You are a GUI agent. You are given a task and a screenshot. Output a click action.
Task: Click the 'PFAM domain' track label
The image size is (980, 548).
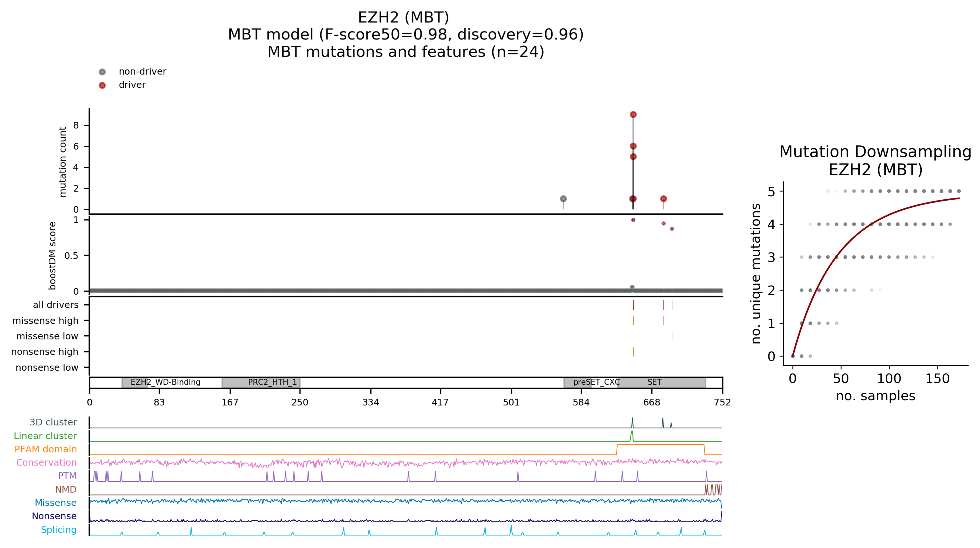click(x=46, y=449)
